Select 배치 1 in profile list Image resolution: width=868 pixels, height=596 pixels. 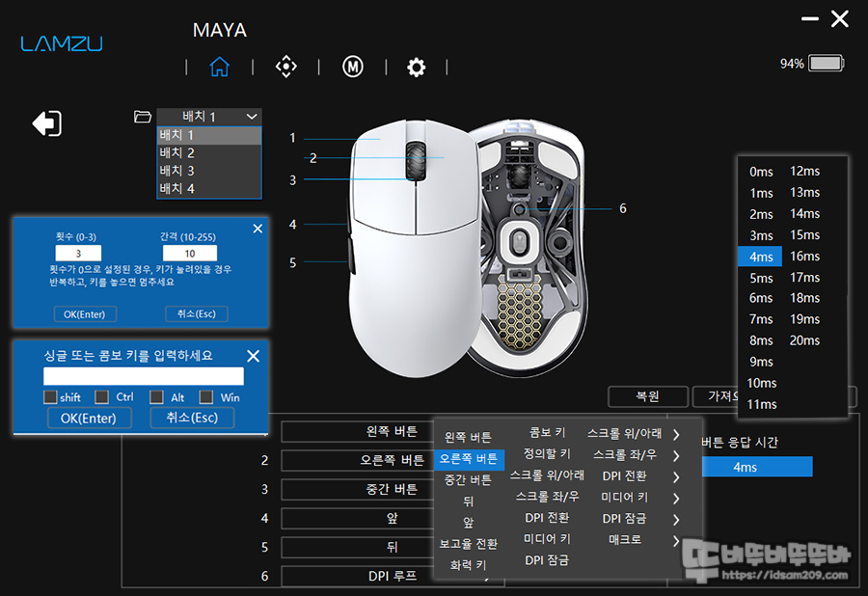click(209, 136)
